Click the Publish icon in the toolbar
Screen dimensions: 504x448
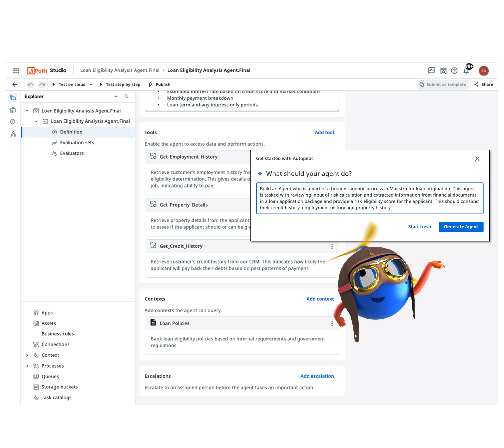click(150, 84)
